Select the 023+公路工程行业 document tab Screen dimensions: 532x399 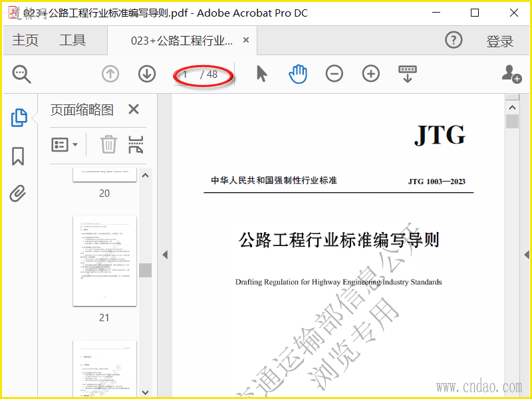point(182,41)
